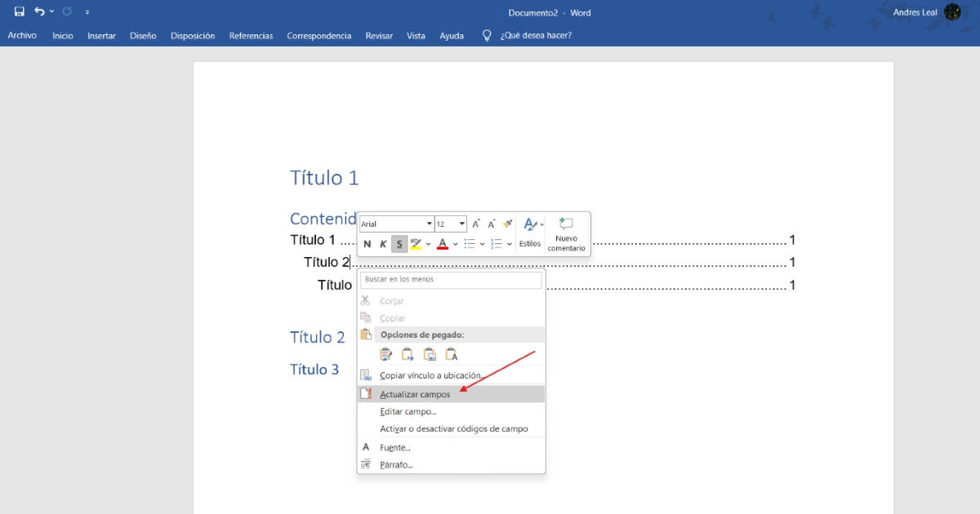Expand the bullet list options arrow
980x514 pixels.
[x=482, y=244]
